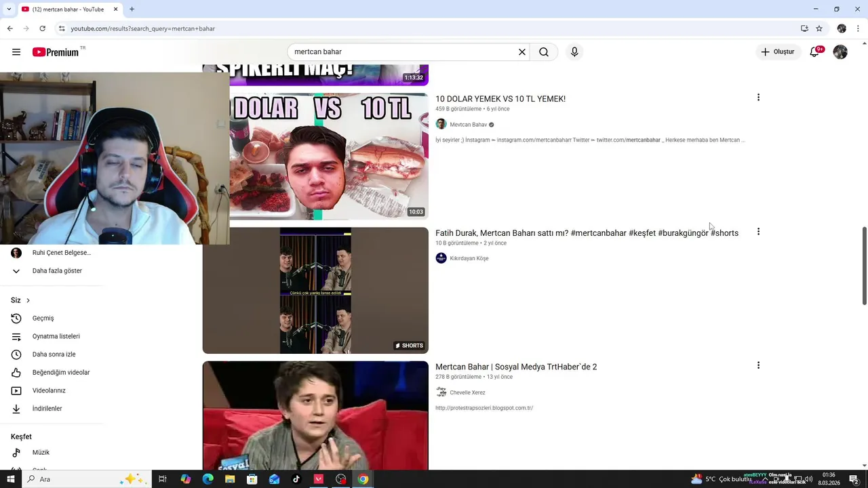The image size is (868, 488).
Task: Open İndirilenler in sidebar
Action: point(52,409)
